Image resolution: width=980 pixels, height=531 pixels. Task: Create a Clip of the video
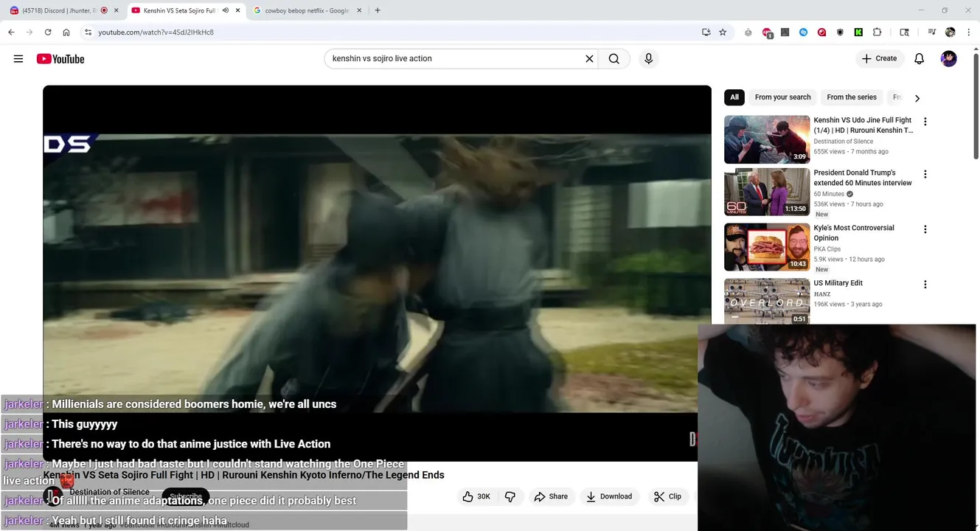click(x=667, y=496)
